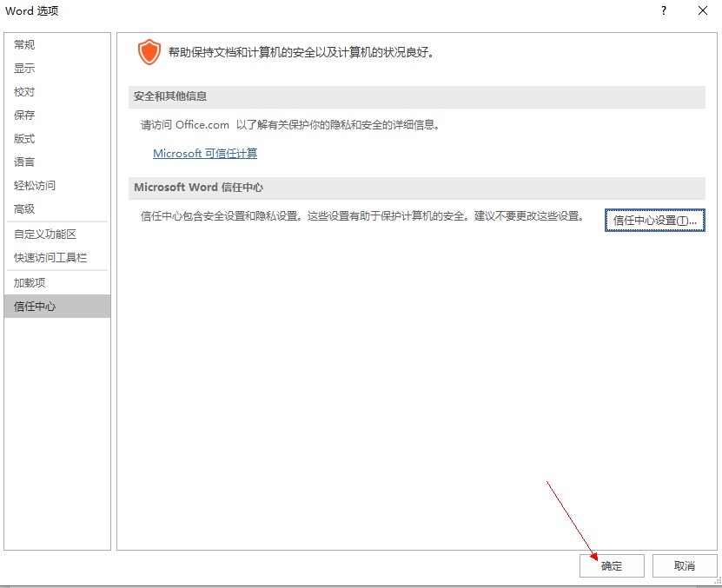Click the text mentioning Office.com
This screenshot has width=722, height=588.
(x=290, y=125)
